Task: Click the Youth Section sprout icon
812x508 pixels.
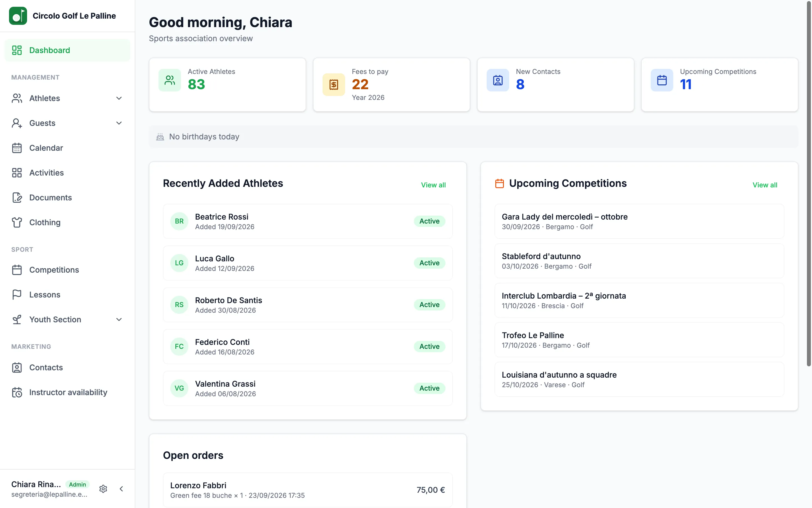Action: [17, 319]
